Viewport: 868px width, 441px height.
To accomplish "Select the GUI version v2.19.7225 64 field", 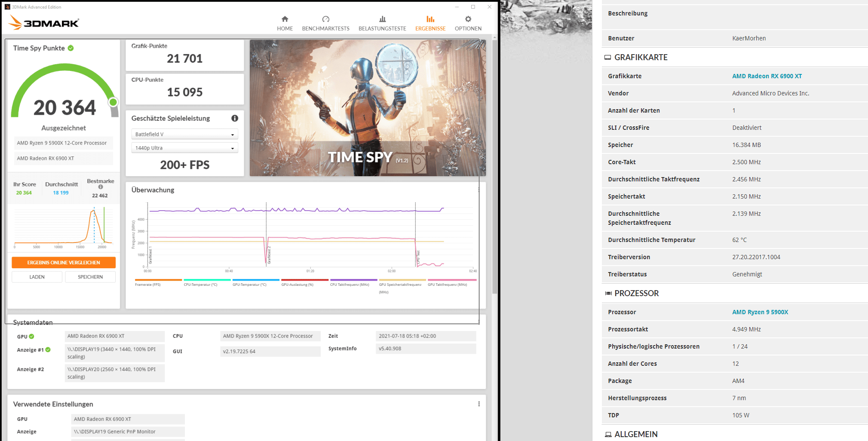I will [x=270, y=351].
